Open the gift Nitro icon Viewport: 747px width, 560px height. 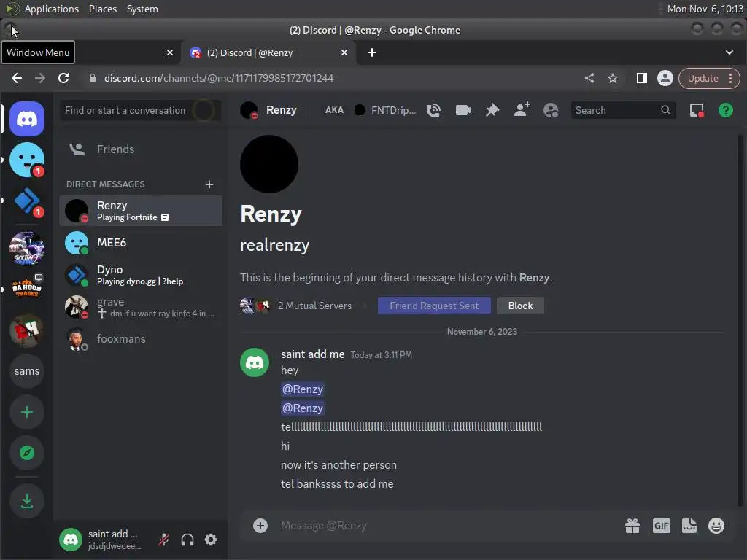point(632,526)
